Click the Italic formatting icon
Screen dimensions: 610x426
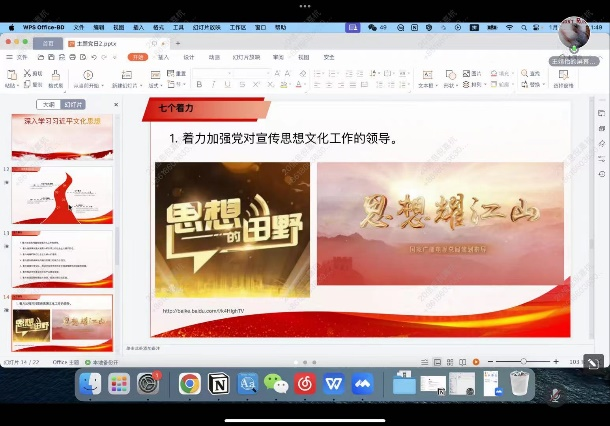pos(214,85)
